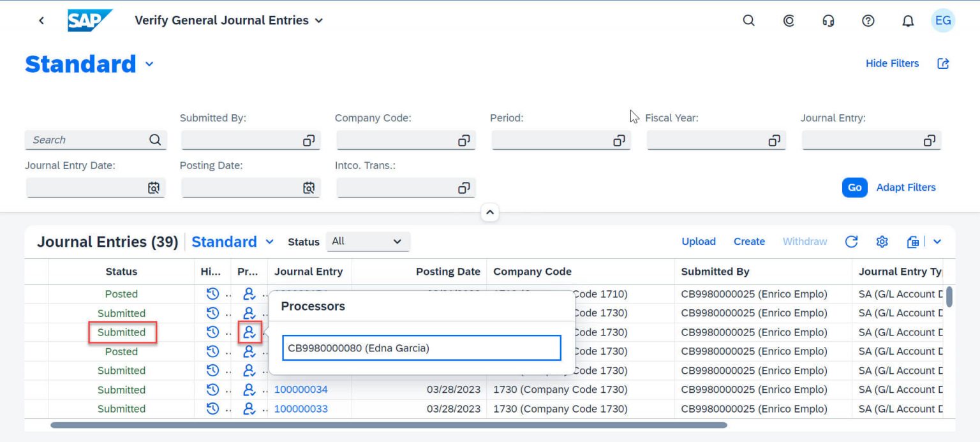This screenshot has width=980, height=442.
Task: Click inside the Edna Garcia processor field
Action: click(x=420, y=348)
